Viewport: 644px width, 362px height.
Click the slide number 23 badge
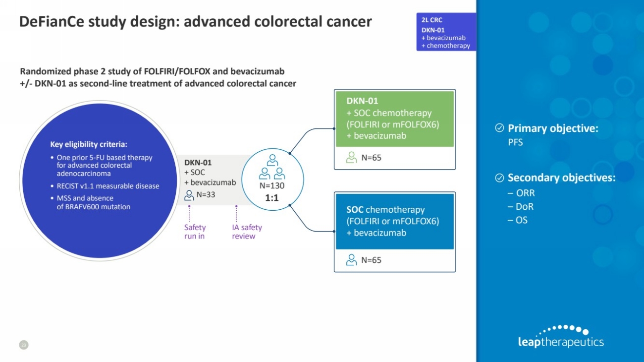[23, 345]
